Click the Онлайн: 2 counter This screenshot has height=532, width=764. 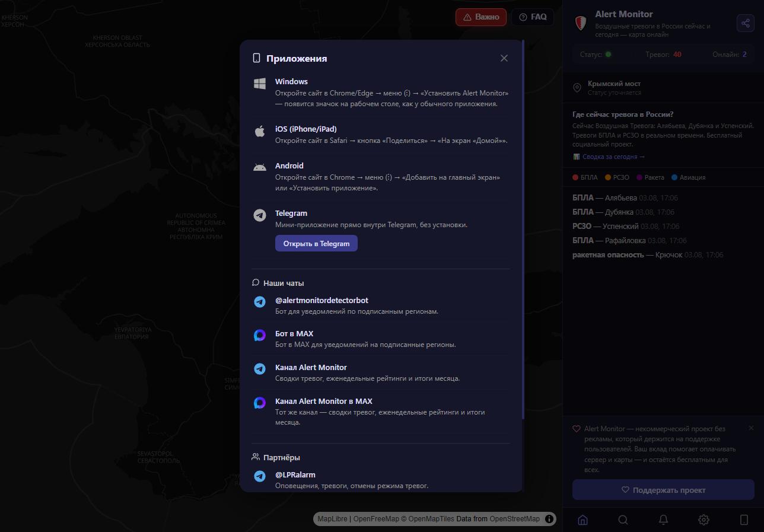click(730, 55)
